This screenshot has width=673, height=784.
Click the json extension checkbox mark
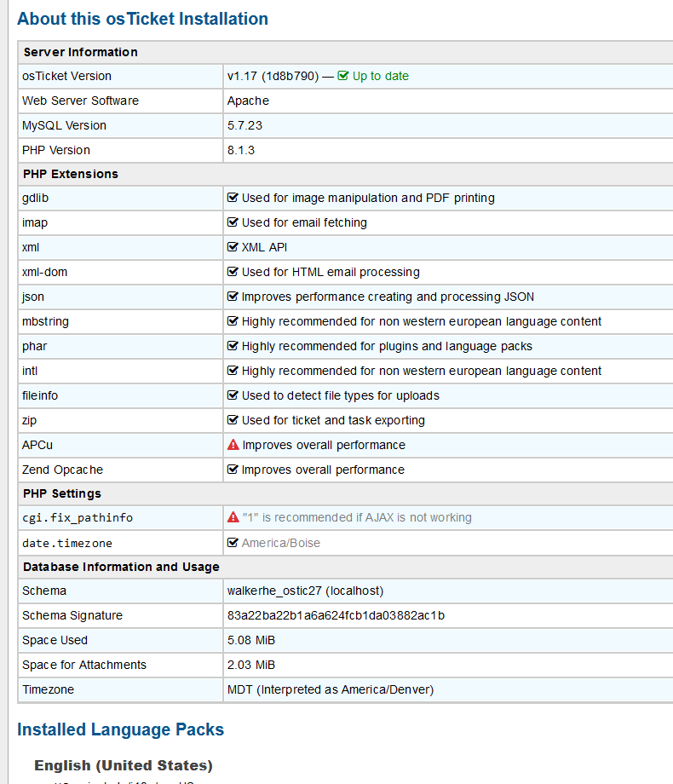pyautogui.click(x=233, y=297)
